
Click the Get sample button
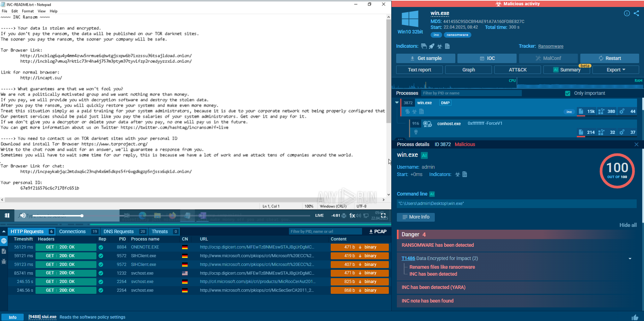[x=425, y=58]
